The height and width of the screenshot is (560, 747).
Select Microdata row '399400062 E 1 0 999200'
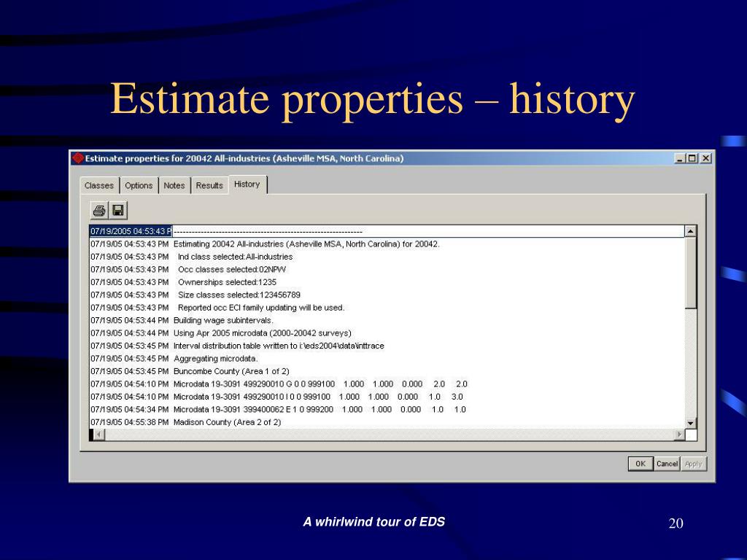click(x=387, y=409)
